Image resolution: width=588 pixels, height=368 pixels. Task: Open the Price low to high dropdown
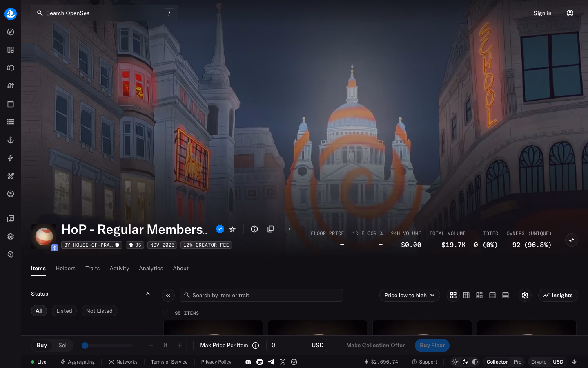[410, 295]
